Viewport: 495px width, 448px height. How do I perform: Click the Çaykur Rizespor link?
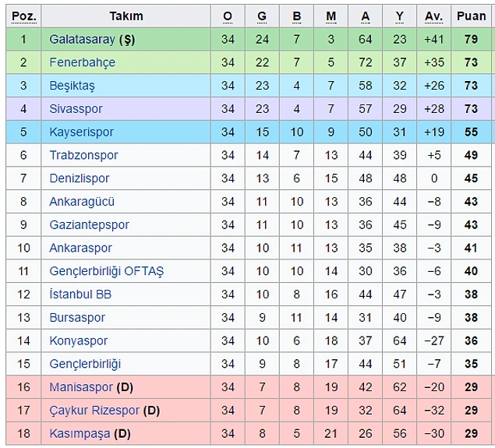[94, 411]
